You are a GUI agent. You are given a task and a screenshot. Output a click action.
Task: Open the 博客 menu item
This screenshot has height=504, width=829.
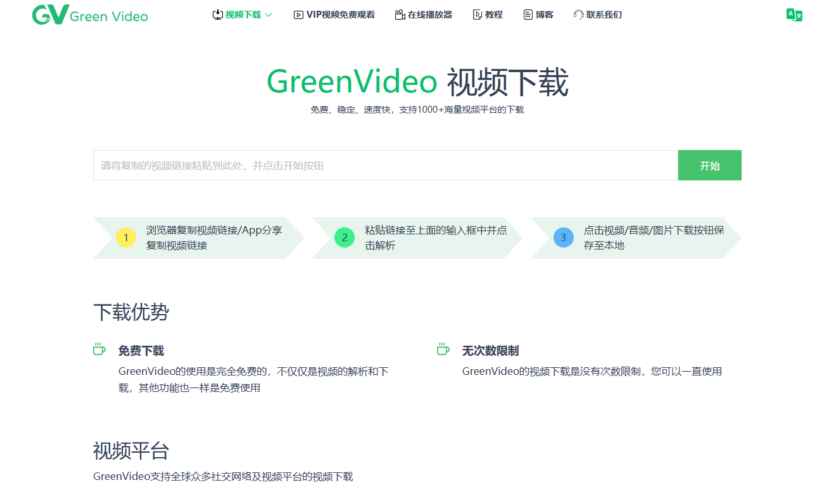click(545, 15)
